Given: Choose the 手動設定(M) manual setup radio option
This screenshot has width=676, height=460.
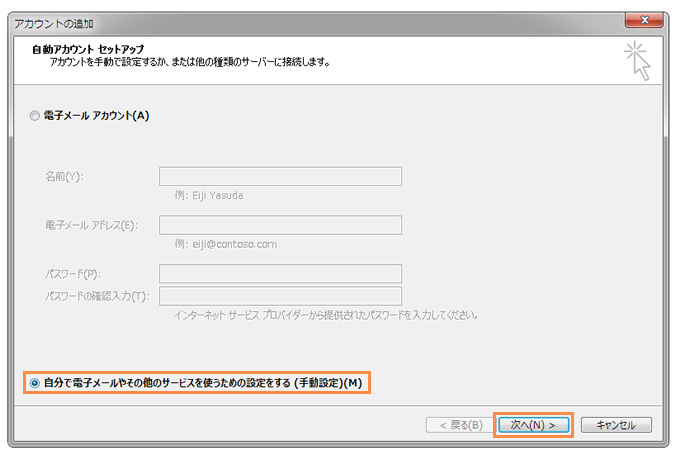Looking at the screenshot, I should pos(36,383).
